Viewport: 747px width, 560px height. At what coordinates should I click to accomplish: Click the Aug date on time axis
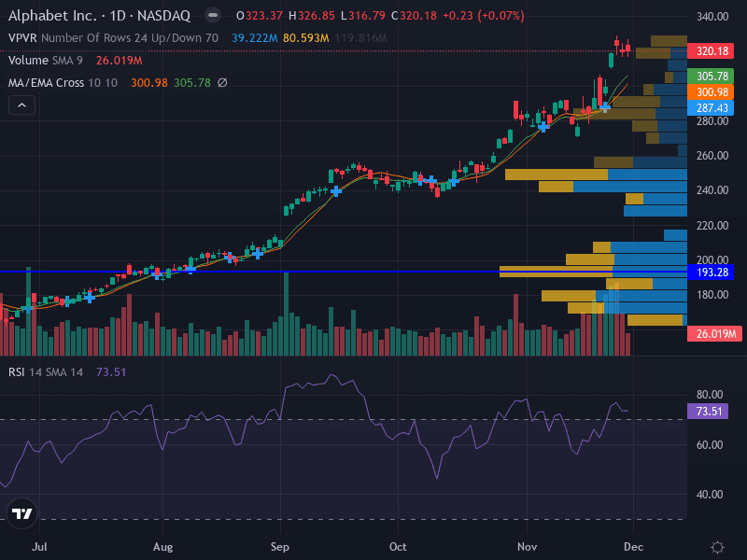click(x=162, y=547)
